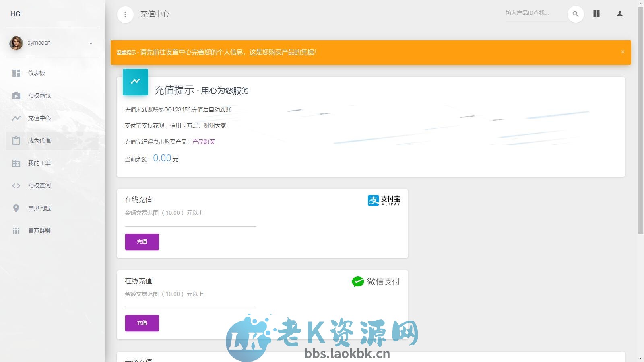Select the 授权商城 shop icon

point(16,95)
